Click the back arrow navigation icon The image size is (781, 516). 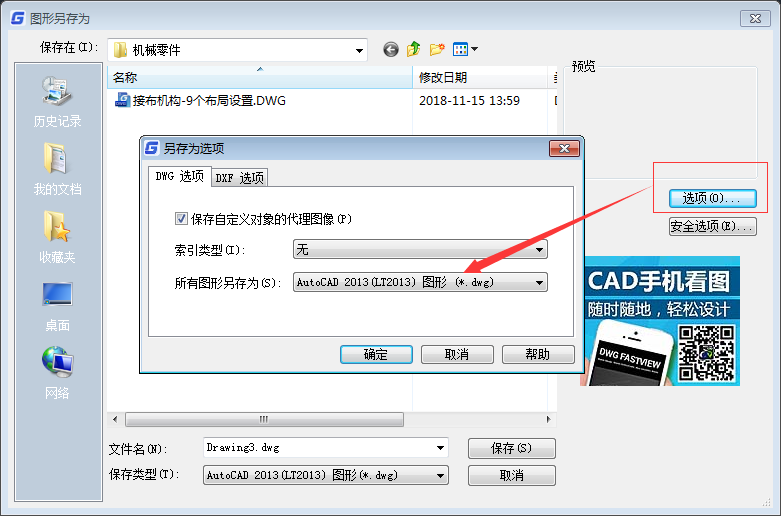click(391, 49)
